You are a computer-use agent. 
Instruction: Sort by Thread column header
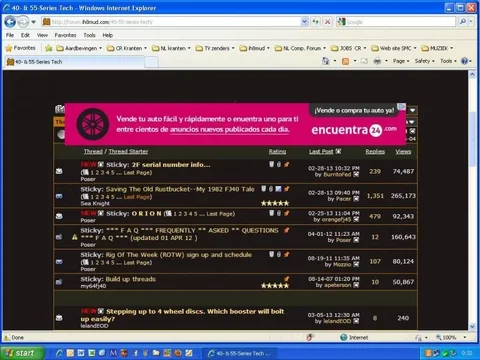click(x=93, y=152)
